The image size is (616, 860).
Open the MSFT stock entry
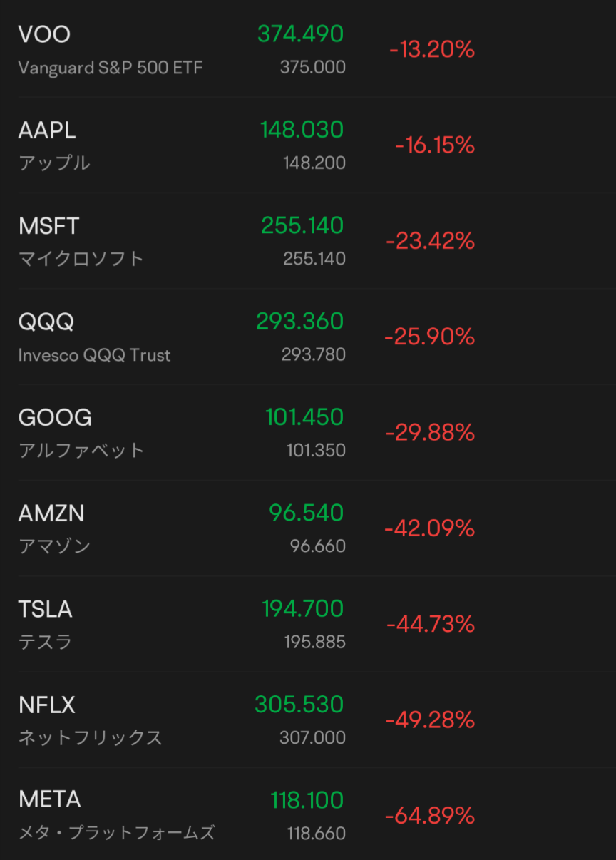click(x=308, y=241)
